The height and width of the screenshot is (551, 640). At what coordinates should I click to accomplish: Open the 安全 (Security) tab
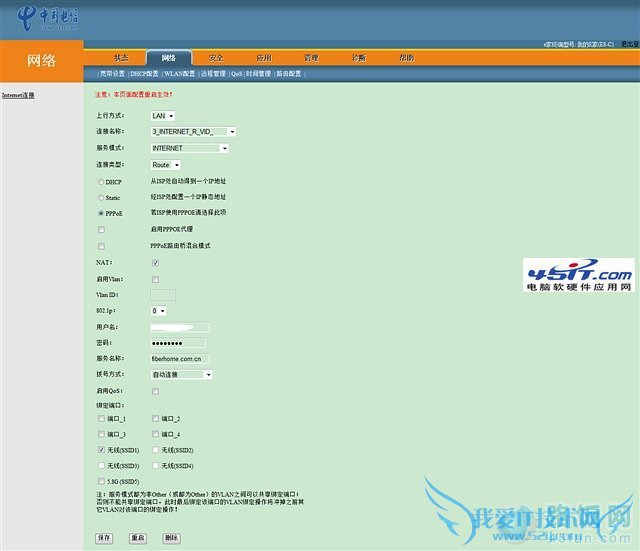[x=216, y=58]
